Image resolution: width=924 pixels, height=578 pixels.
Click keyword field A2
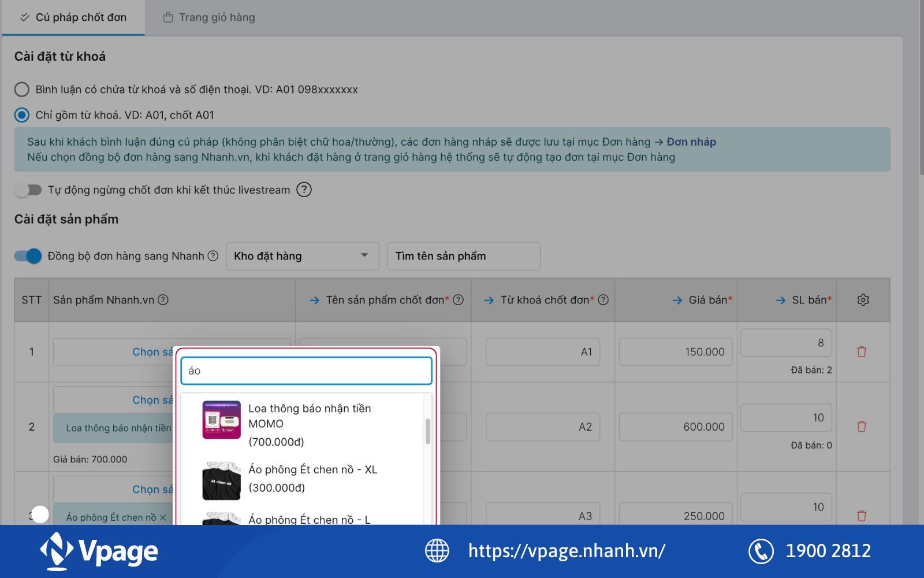click(543, 427)
